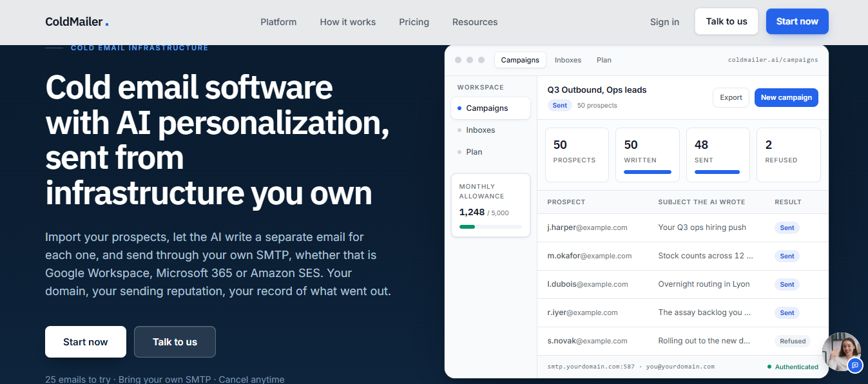Click the subject Your Q3 ops hiring push
This screenshot has width=868, height=384.
(x=702, y=227)
